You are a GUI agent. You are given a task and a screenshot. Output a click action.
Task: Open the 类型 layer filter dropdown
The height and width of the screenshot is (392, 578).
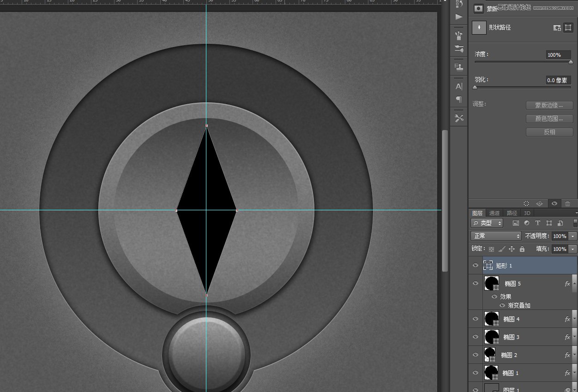tap(487, 223)
